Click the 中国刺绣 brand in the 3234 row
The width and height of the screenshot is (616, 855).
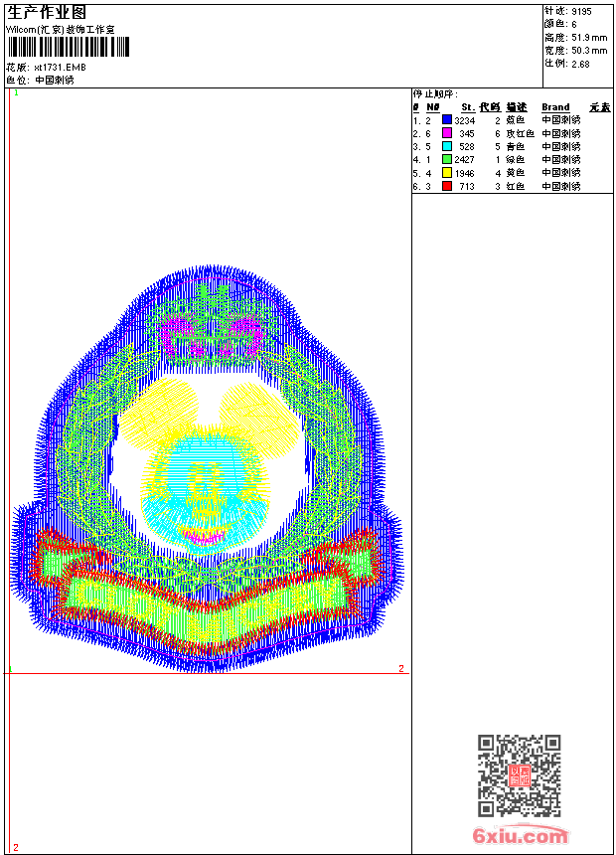pos(561,120)
